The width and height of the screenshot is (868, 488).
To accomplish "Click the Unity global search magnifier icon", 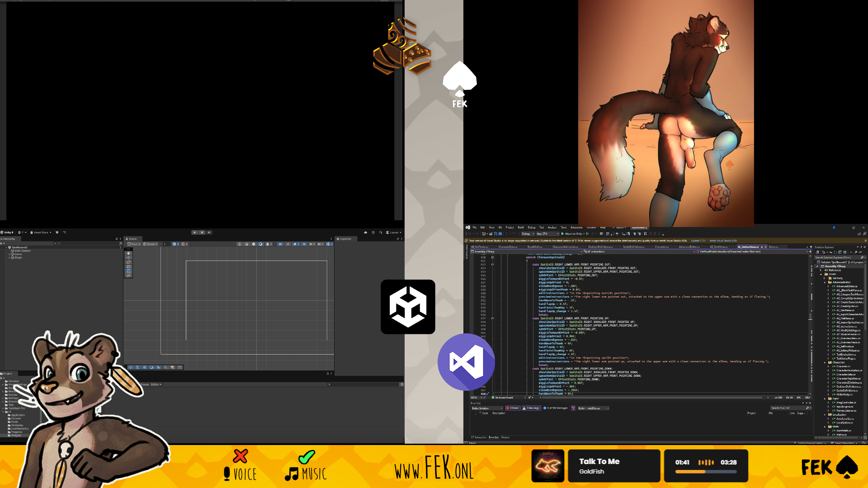I will tap(381, 232).
